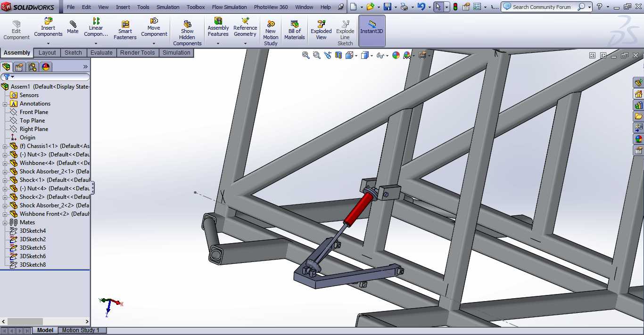Select the Move Component tool
This screenshot has height=335, width=644.
[x=154, y=27]
